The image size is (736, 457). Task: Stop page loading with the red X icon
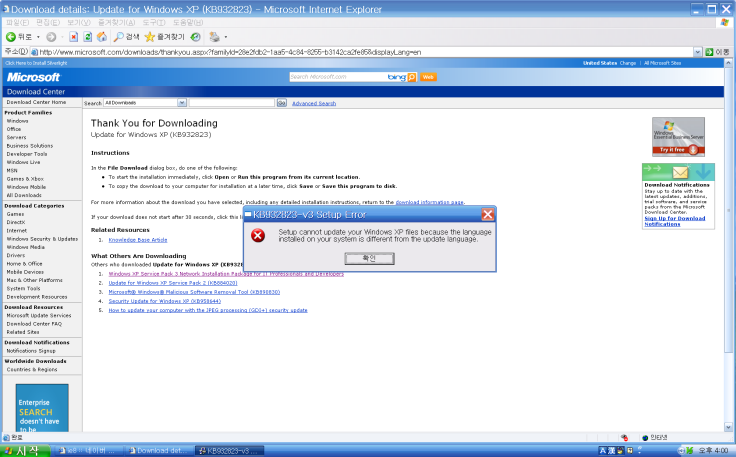(x=74, y=37)
